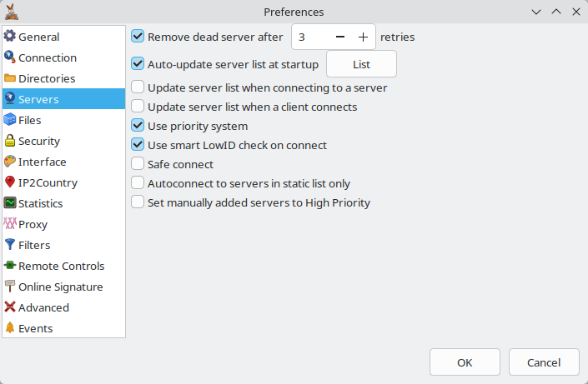The image size is (588, 384).
Task: Open the General preferences page
Action: [x=38, y=37]
